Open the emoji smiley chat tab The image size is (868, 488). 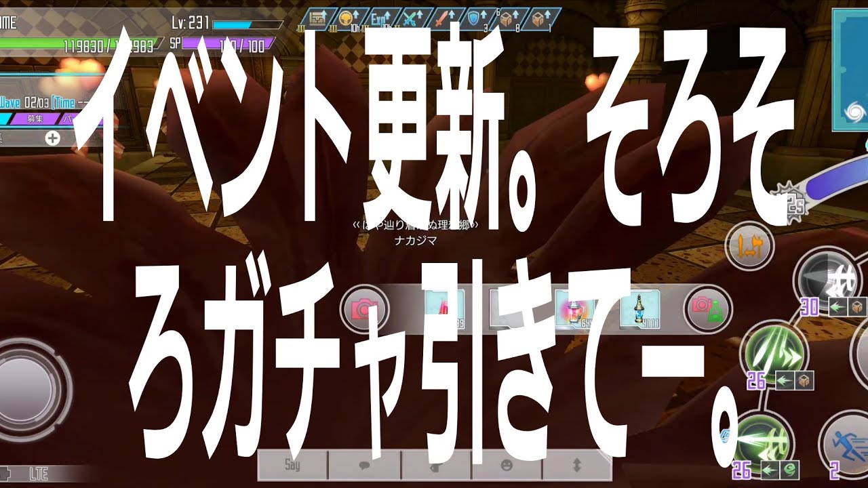(x=506, y=465)
